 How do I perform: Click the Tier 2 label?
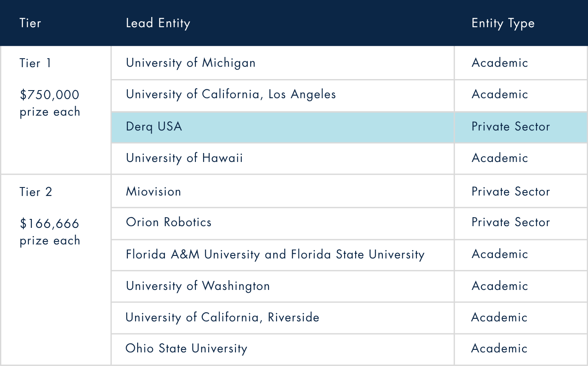click(36, 192)
